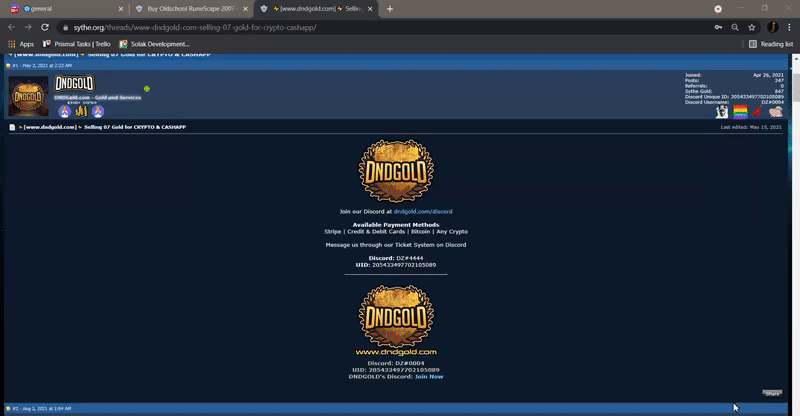The image size is (800, 416).
Task: Select the '[www.dndgold.com] Selling' tab
Action: [316, 9]
